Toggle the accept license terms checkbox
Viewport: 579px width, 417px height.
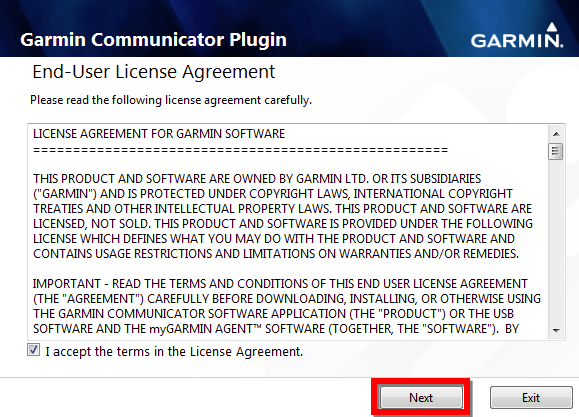[34, 350]
